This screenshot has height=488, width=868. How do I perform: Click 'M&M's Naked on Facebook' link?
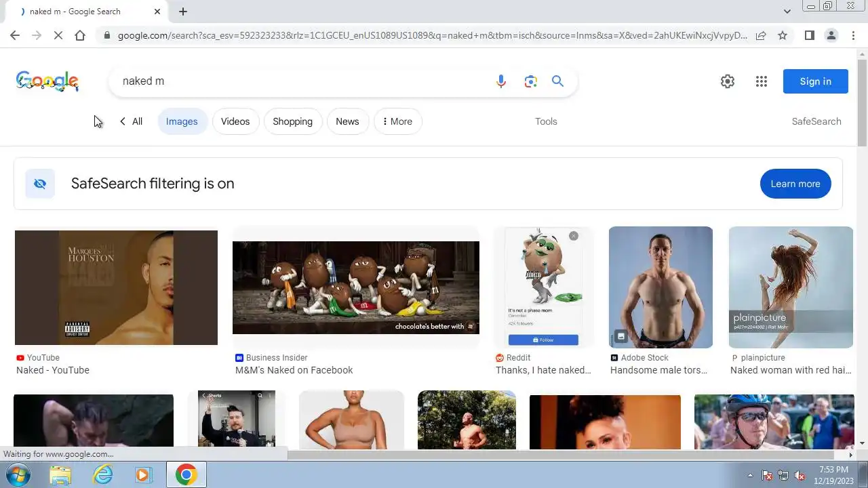(x=294, y=370)
